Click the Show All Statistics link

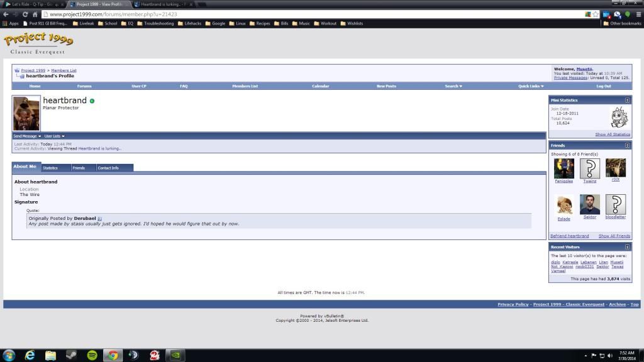(612, 134)
